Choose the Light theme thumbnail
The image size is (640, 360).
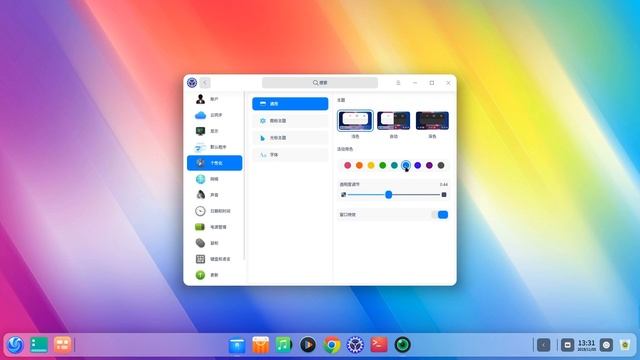click(355, 120)
